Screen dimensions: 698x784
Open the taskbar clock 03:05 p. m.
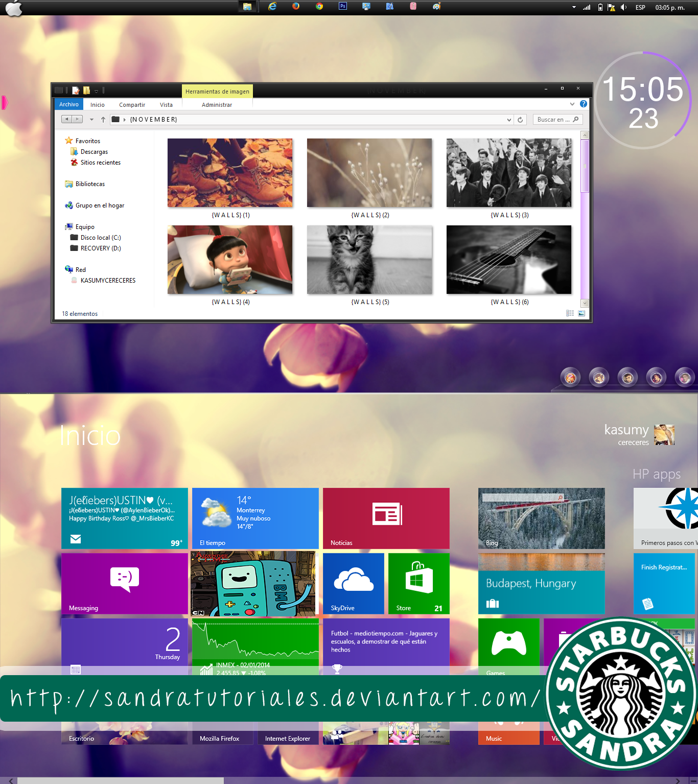[x=670, y=7]
